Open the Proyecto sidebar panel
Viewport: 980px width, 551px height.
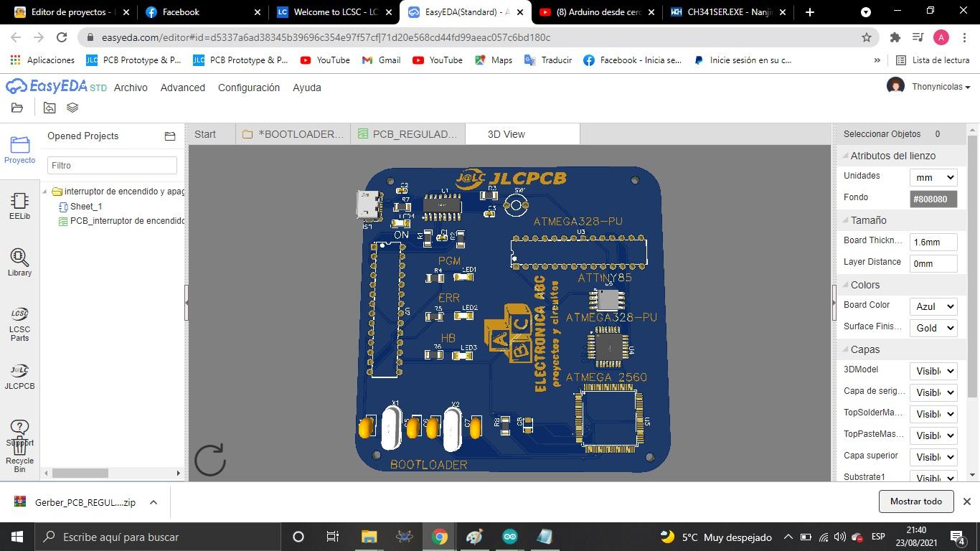pos(20,150)
